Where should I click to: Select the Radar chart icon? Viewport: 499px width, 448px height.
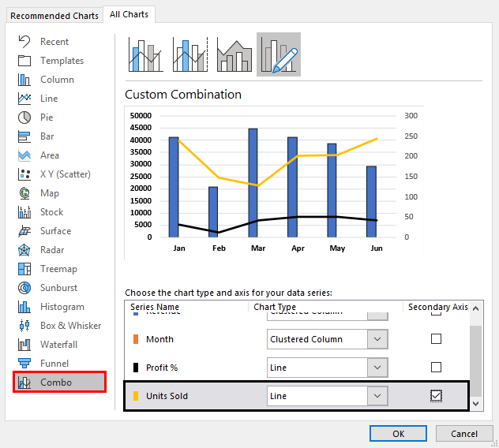coord(24,250)
